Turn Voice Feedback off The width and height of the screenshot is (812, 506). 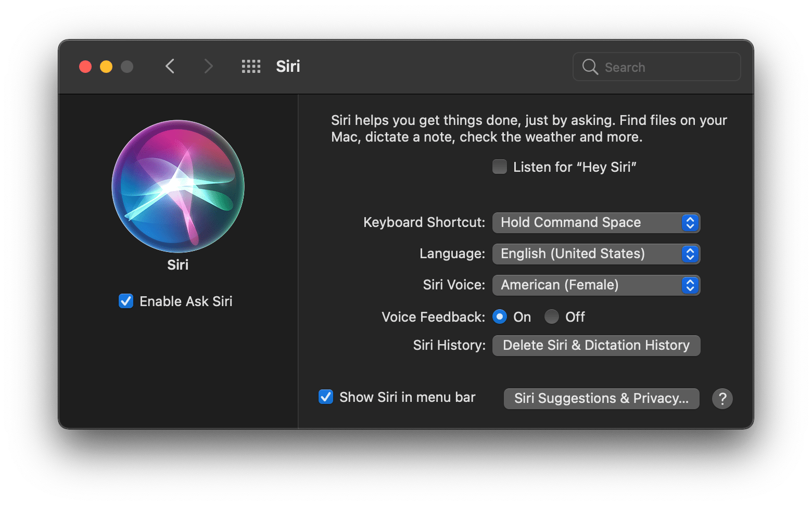point(551,317)
